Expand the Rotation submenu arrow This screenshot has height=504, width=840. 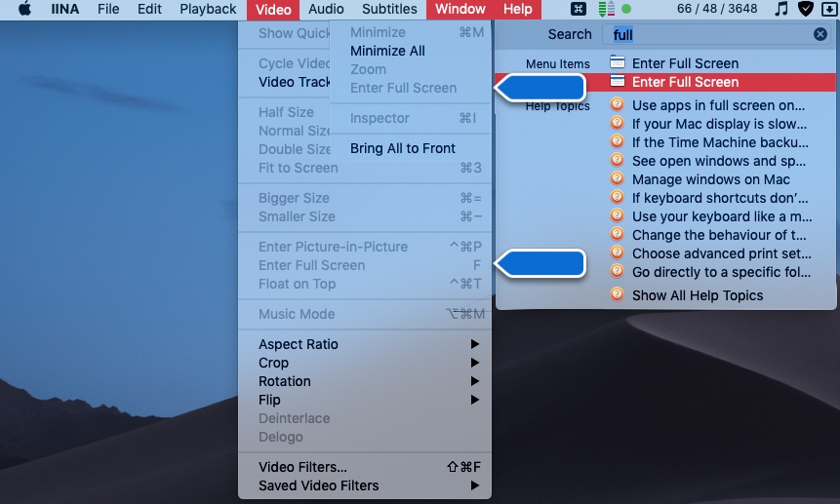pos(474,381)
